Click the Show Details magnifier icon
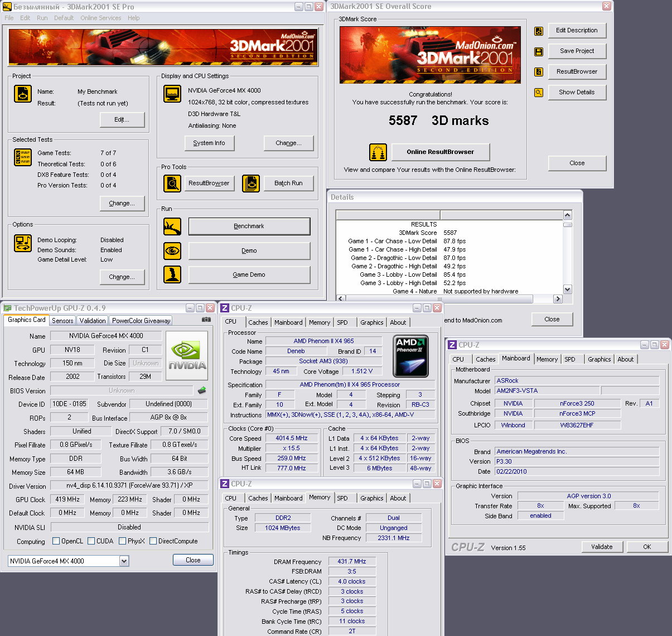The image size is (672, 636). click(x=539, y=93)
